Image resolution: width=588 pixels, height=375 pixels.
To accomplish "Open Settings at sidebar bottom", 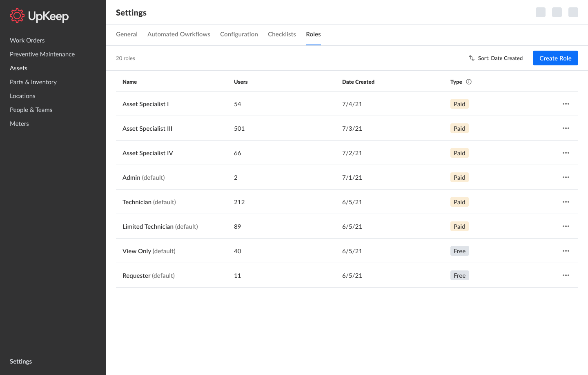I will pos(21,361).
